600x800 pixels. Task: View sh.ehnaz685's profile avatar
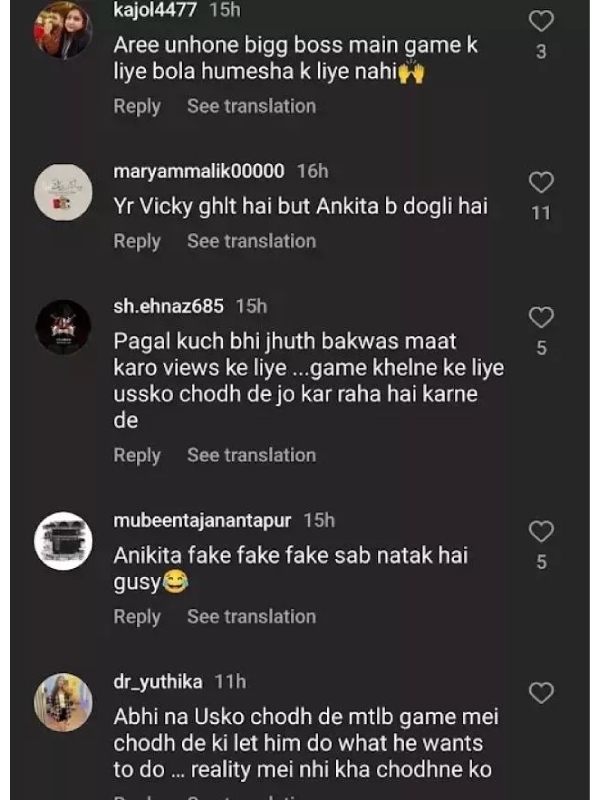tap(63, 326)
